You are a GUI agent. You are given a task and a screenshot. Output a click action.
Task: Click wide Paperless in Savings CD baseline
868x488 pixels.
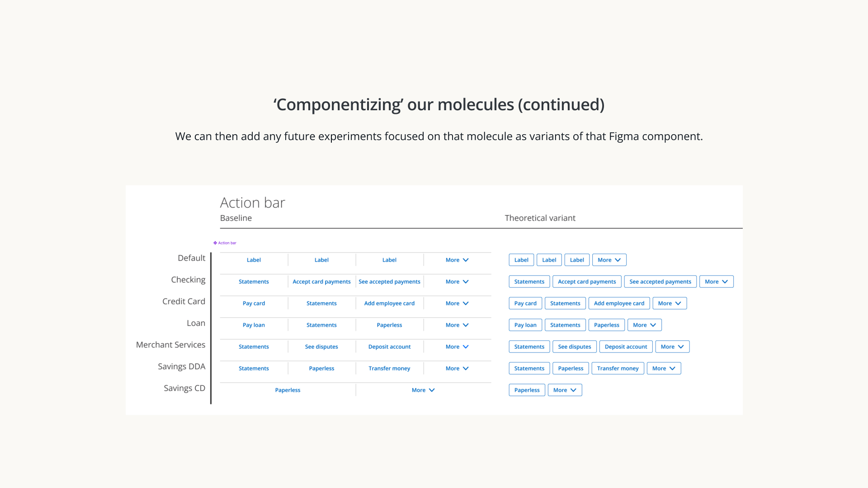[288, 390]
